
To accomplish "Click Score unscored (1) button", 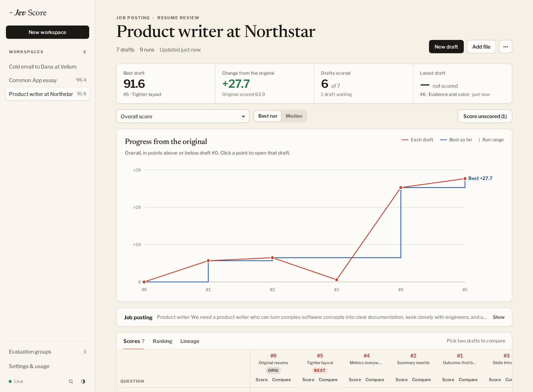I will point(485,116).
